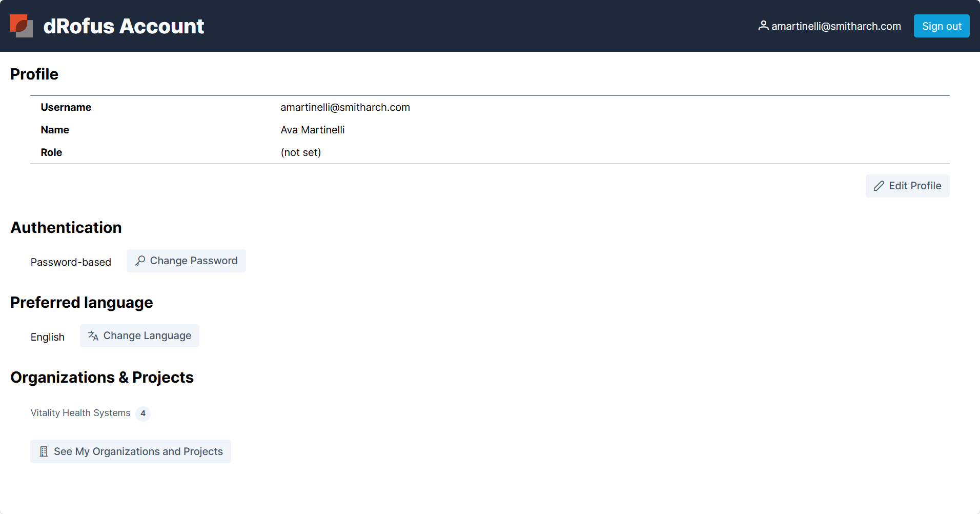Click the dRofus Account title

124,26
